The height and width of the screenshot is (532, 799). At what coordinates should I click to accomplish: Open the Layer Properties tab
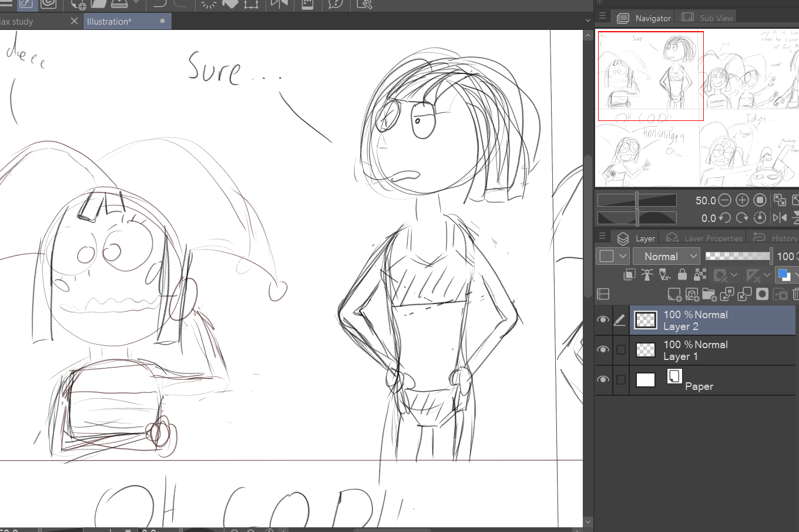pos(703,238)
